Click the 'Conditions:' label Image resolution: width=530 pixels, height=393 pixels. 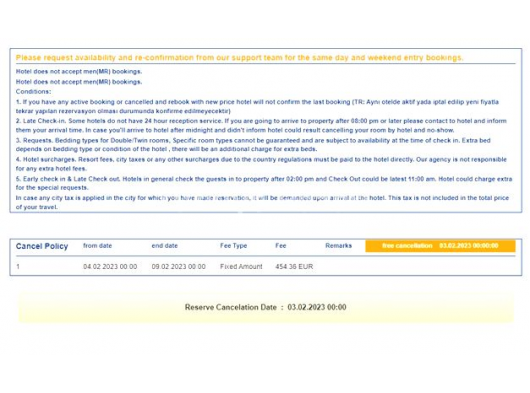33,92
